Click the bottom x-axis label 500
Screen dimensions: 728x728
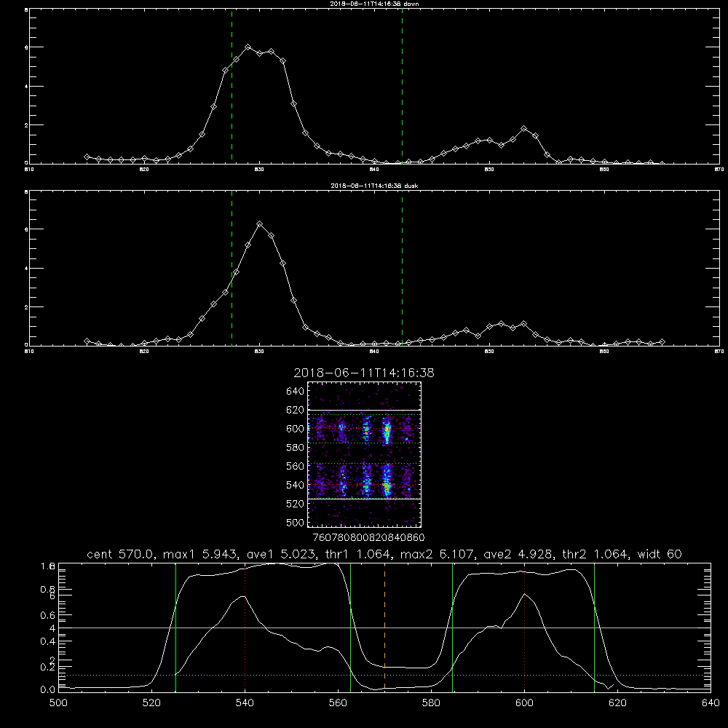coord(58,703)
